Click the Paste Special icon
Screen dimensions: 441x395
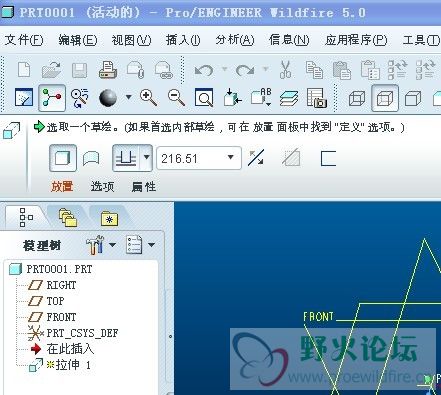click(x=370, y=70)
